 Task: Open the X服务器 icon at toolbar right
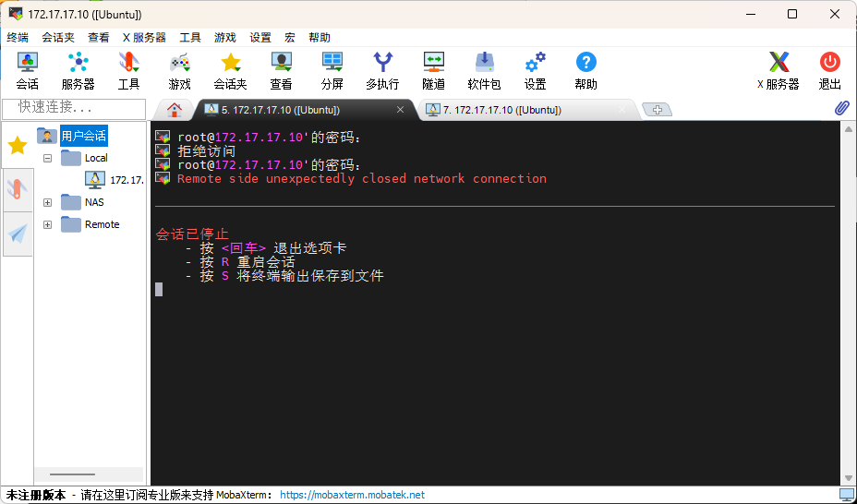click(779, 70)
